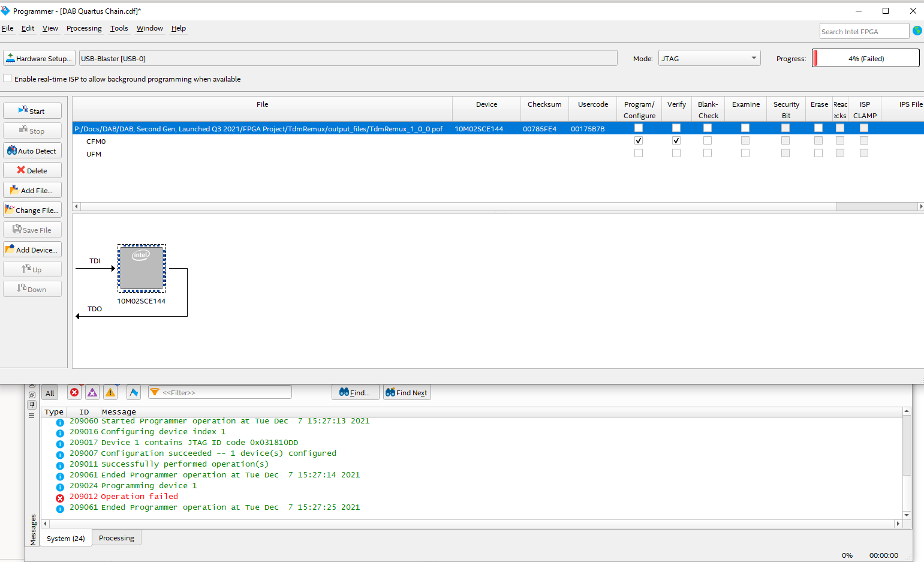This screenshot has width=924, height=562.
Task: Open the Mode JTAG dropdown
Action: click(x=709, y=58)
